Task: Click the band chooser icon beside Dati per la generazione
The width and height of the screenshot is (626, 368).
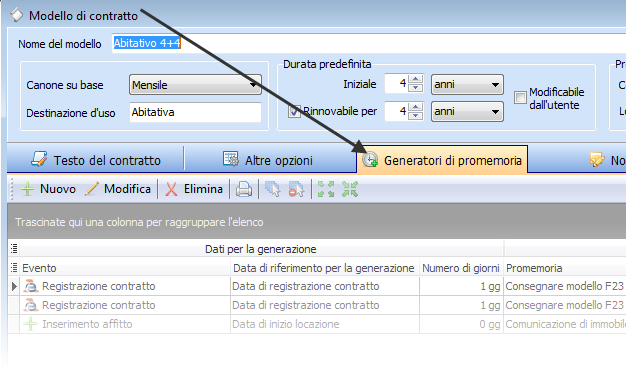Action: [x=14, y=249]
